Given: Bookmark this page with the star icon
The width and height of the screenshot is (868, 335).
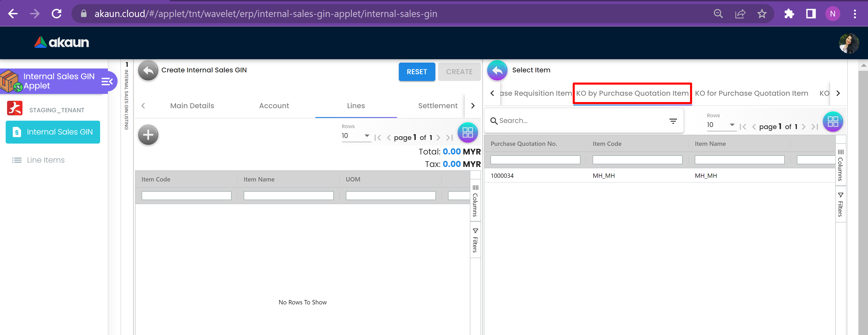Looking at the screenshot, I should tap(762, 14).
